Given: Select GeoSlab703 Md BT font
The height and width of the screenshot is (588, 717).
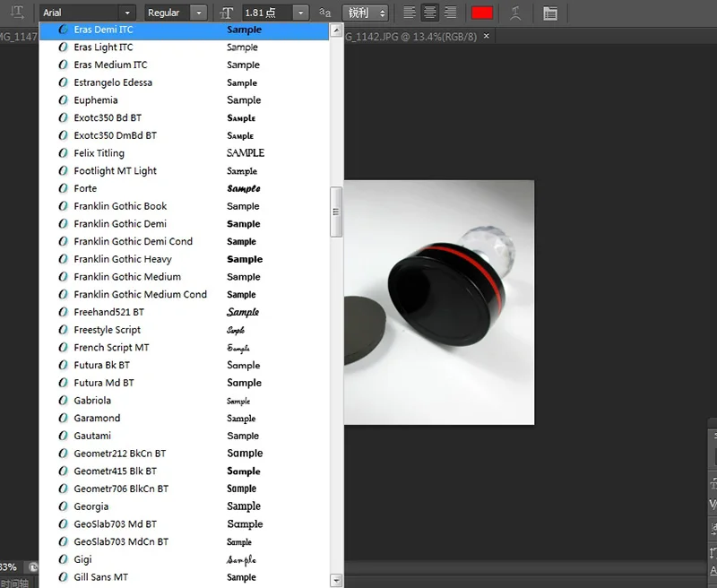Looking at the screenshot, I should pyautogui.click(x=184, y=524).
